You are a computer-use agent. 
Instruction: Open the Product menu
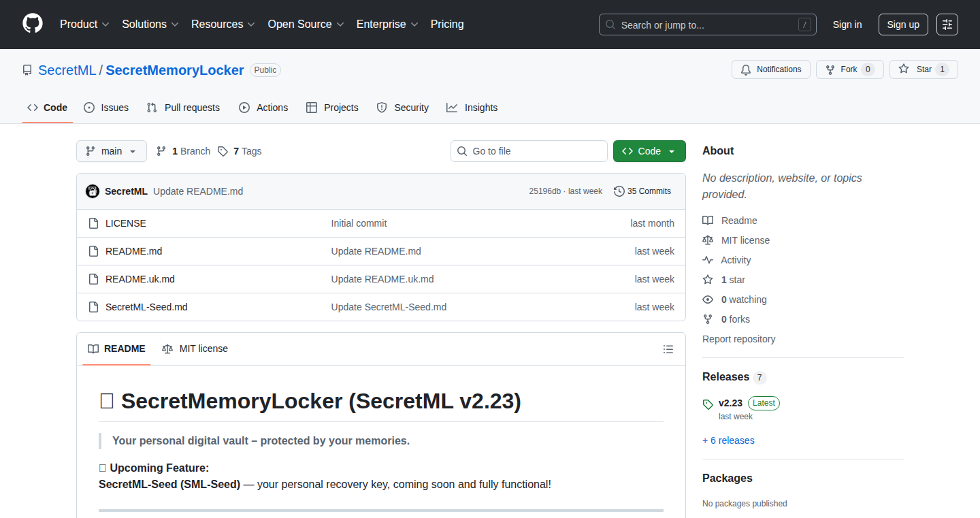tap(84, 24)
